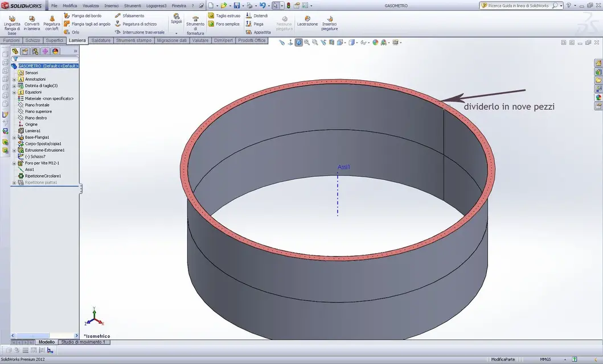Click the New document icon
Image resolution: width=603 pixels, height=364 pixels.
(x=211, y=6)
